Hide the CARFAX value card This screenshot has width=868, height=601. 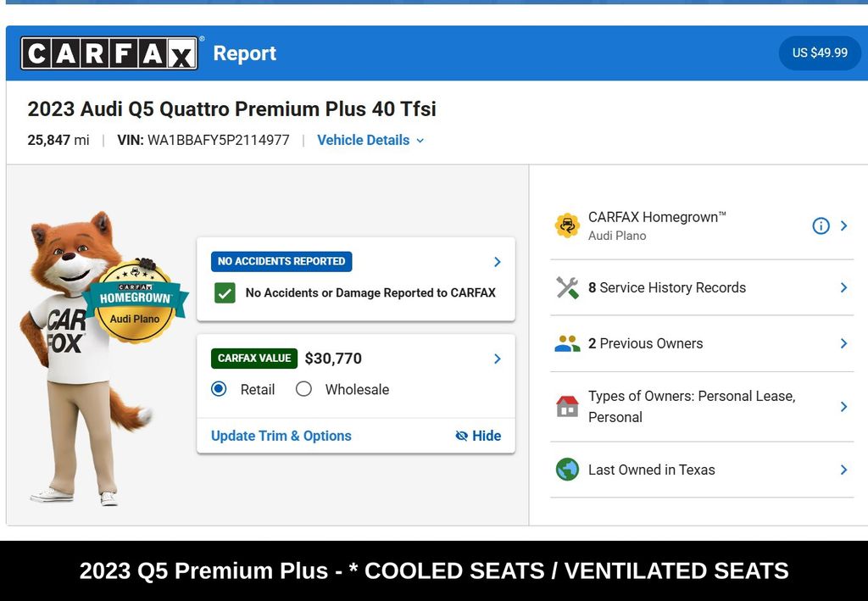point(478,436)
